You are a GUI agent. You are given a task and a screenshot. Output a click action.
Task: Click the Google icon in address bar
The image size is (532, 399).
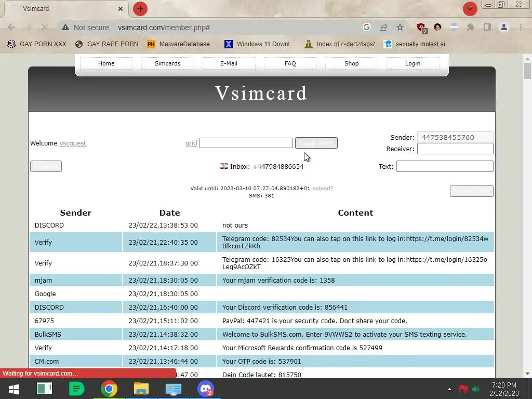point(366,27)
